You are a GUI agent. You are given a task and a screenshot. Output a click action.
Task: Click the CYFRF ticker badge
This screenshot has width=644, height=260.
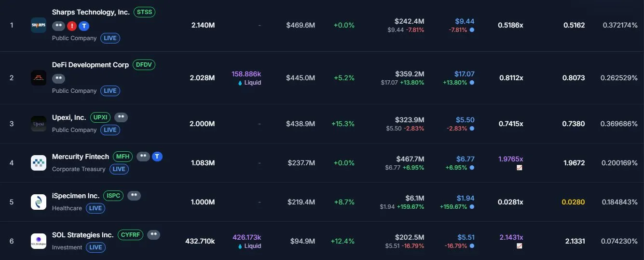pos(130,235)
